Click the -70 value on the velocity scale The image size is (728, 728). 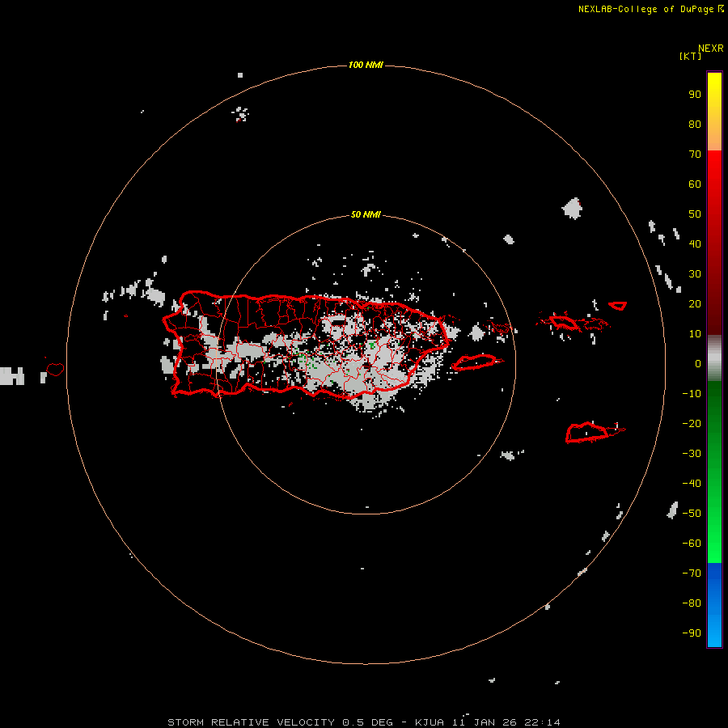click(692, 574)
